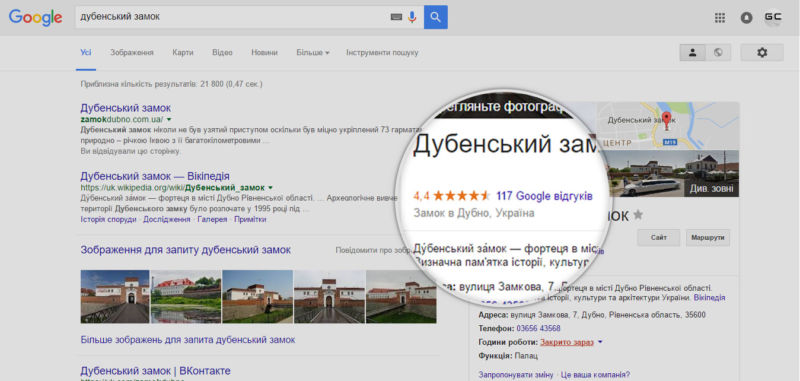Open Google notifications bell
The image size is (800, 381).
tap(746, 18)
